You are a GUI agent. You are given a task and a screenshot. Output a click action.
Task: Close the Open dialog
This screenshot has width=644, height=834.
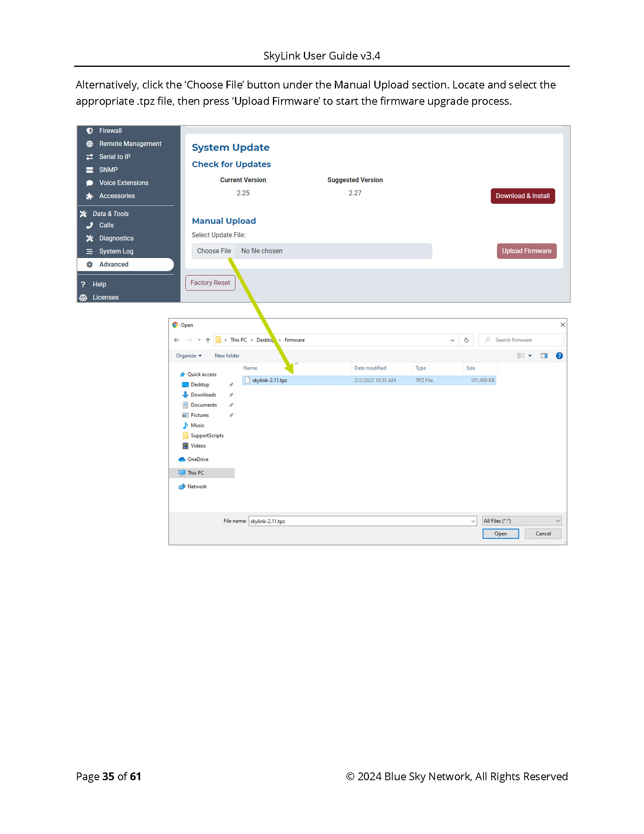563,325
